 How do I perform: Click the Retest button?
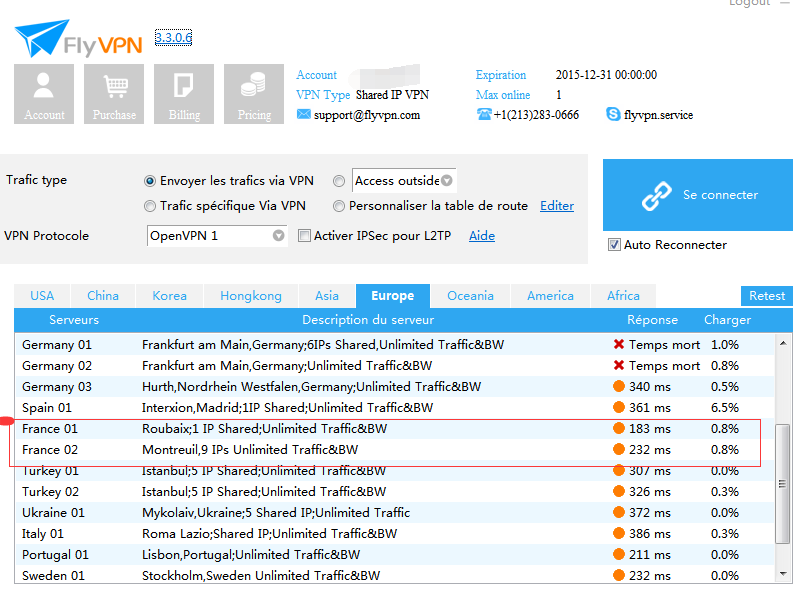(x=767, y=296)
